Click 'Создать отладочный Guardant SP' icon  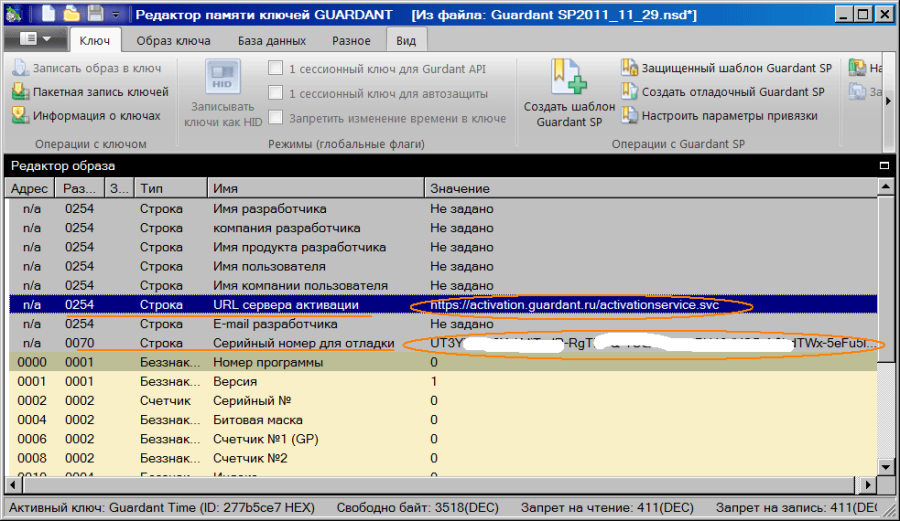tap(629, 92)
